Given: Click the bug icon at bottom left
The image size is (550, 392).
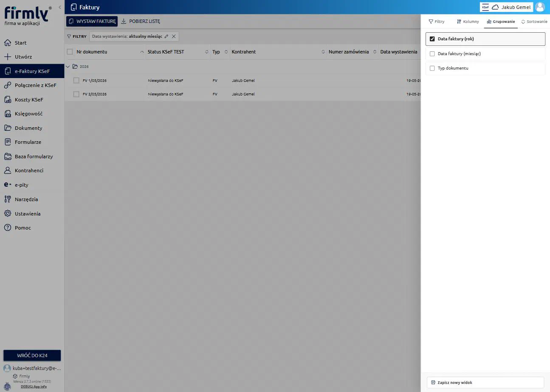Looking at the screenshot, I should coord(7,386).
